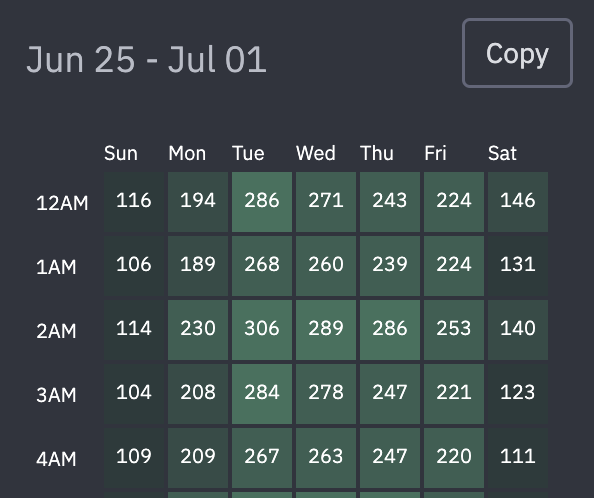This screenshot has height=498, width=594.
Task: Click the Sat 1AM cell showing 131
Action: [x=518, y=266]
